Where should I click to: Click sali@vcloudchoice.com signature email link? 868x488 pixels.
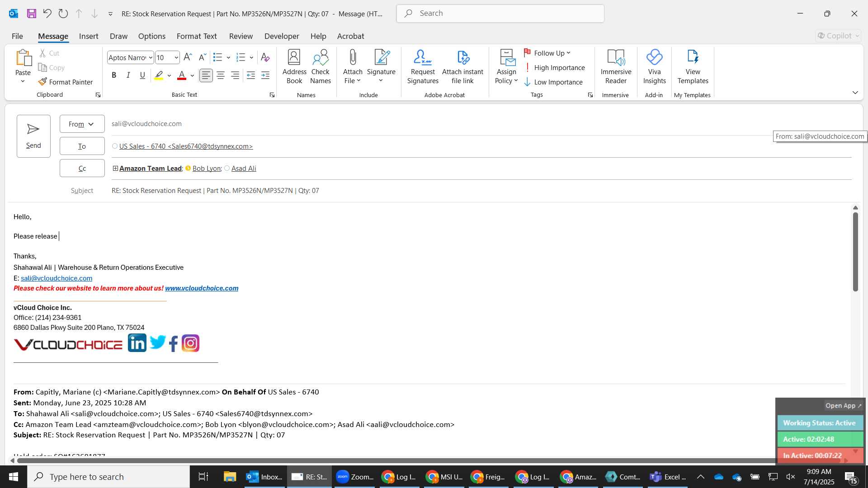tap(57, 278)
